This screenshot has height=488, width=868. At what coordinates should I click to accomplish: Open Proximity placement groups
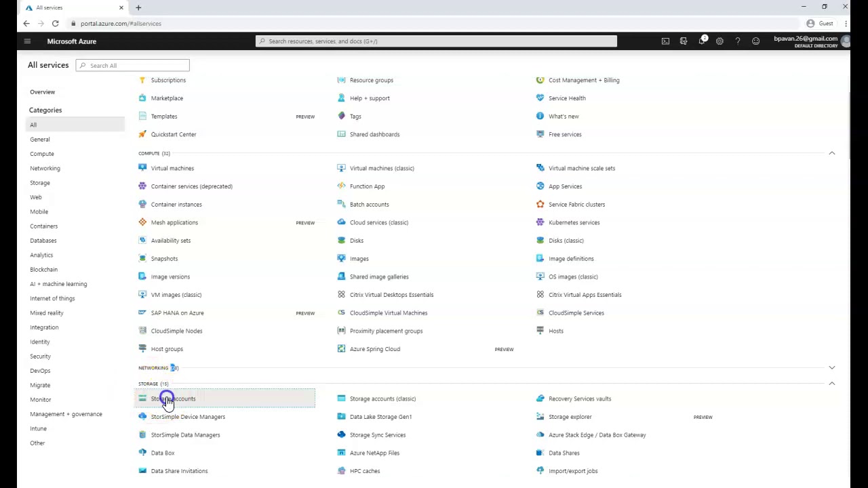tap(386, 331)
